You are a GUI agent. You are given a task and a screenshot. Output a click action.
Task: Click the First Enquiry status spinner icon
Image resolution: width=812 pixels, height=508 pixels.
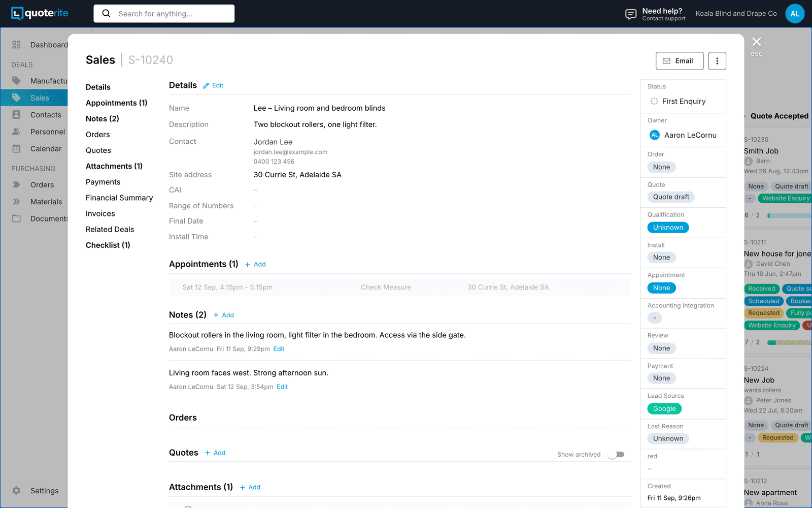tap(654, 101)
